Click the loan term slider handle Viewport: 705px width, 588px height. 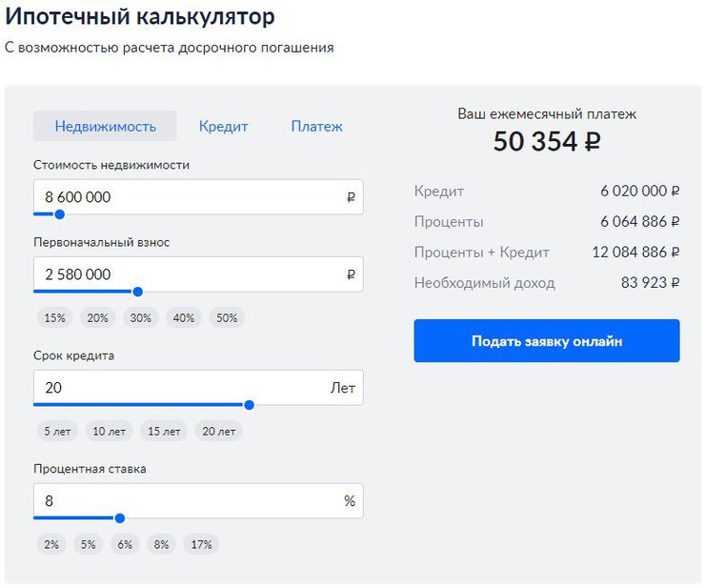(x=249, y=405)
